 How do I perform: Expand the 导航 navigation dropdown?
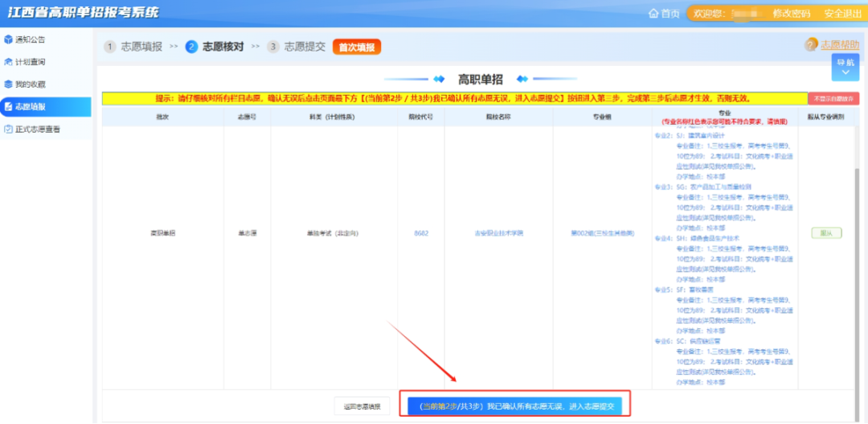click(845, 68)
